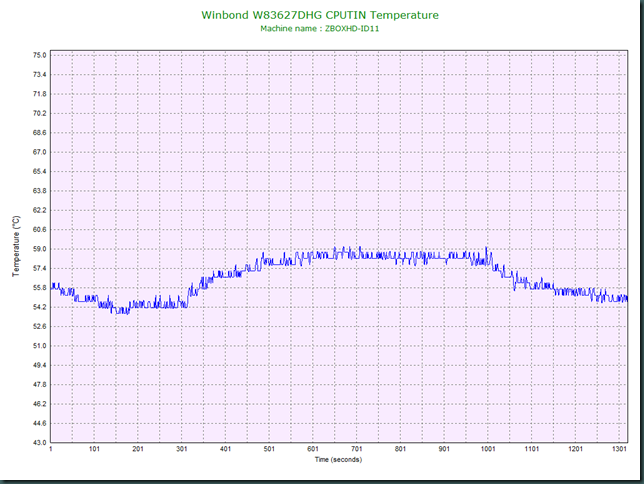
Task: Click the 70.2 temperature axis value
Action: click(x=39, y=113)
